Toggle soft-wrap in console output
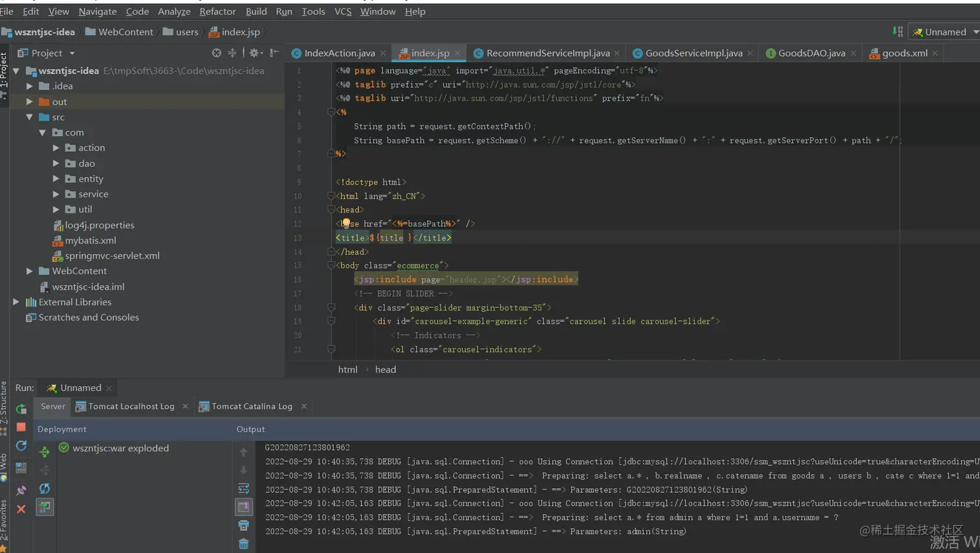 [244, 488]
